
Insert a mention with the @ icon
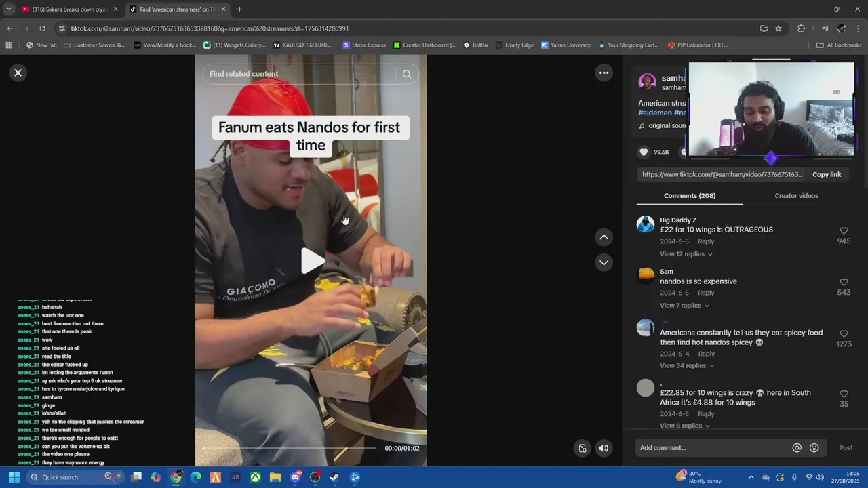797,448
